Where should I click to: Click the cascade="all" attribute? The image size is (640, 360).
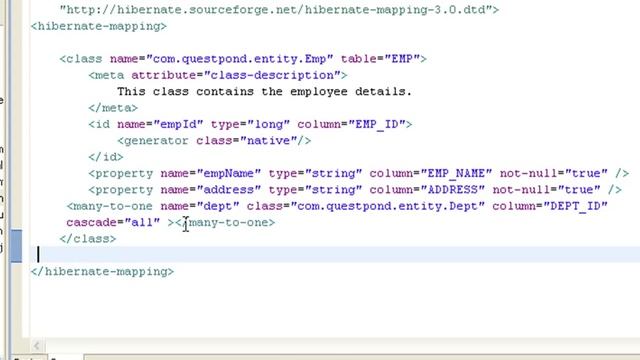click(x=113, y=222)
